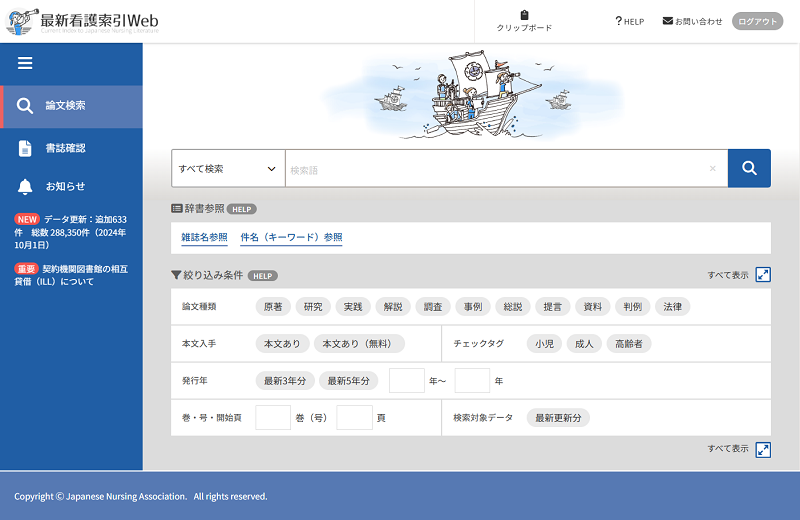Toggle the 最新更新分 data filter
The width and height of the screenshot is (800, 520).
pos(558,418)
